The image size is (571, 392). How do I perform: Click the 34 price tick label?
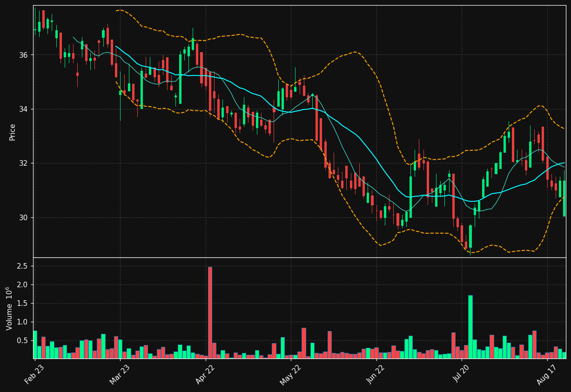point(23,109)
